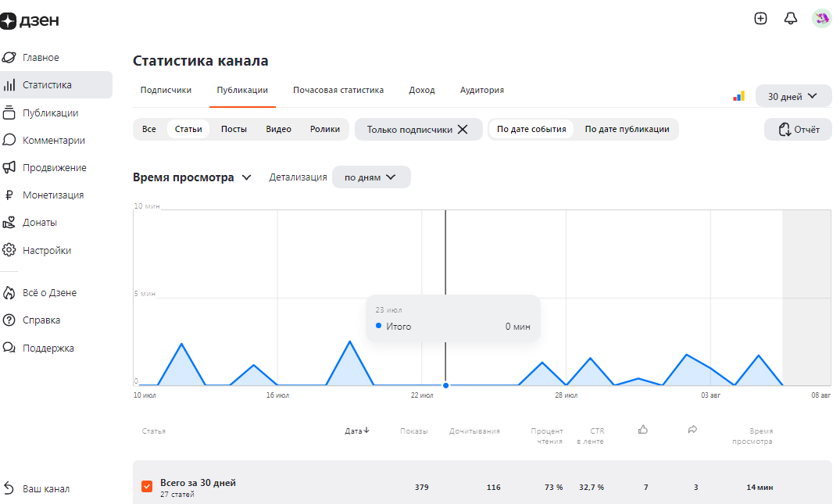Go to Ваш канал link
The width and height of the screenshot is (840, 504).
(x=46, y=488)
